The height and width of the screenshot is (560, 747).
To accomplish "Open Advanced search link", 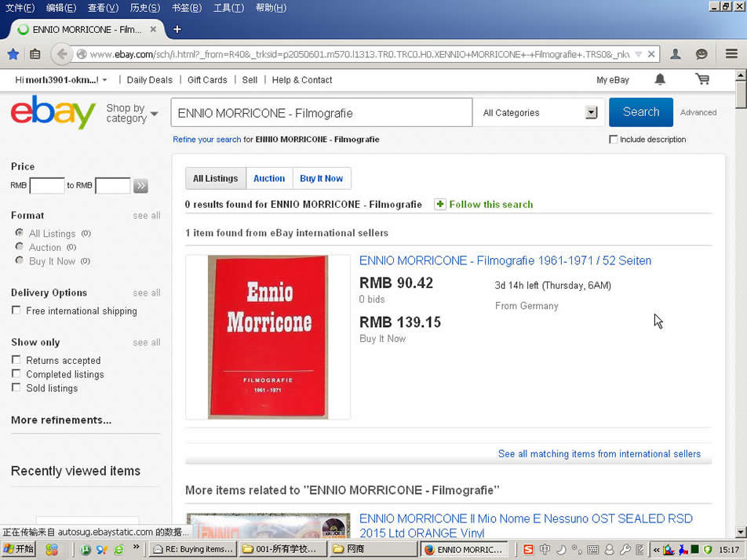I will click(698, 112).
